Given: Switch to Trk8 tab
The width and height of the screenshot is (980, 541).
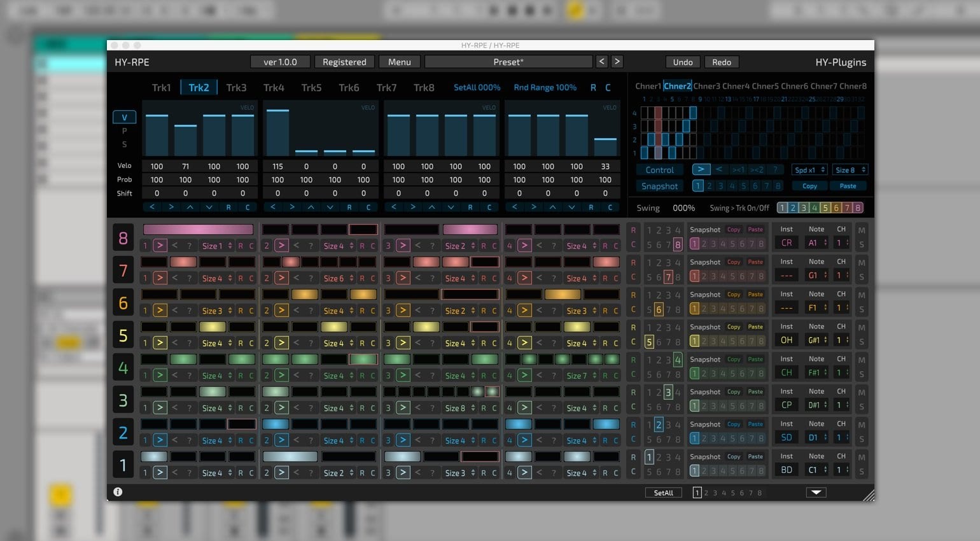Looking at the screenshot, I should tap(424, 87).
